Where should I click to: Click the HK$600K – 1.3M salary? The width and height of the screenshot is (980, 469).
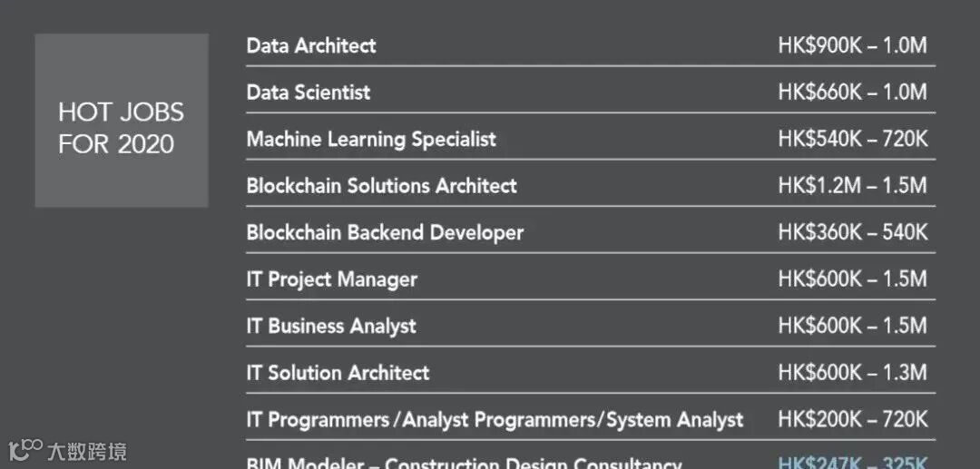(x=852, y=373)
